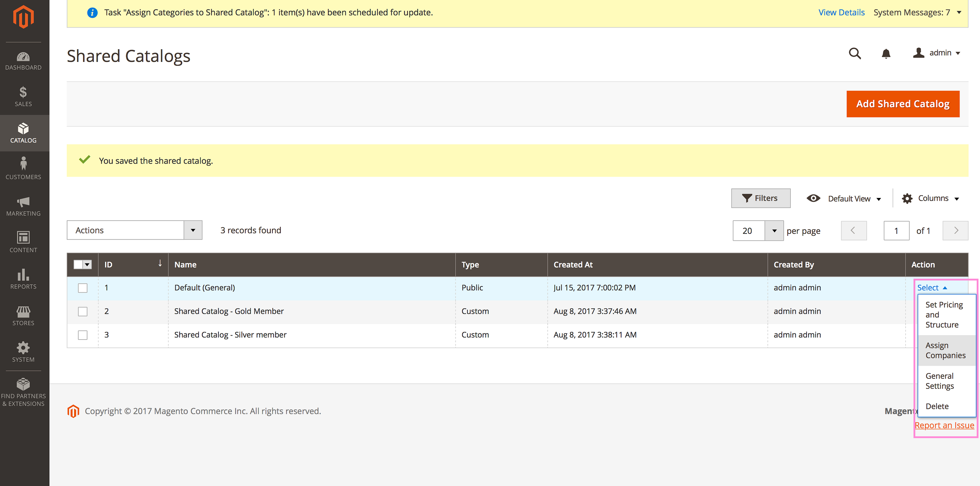Select Set Pricing and Structure option
Screen dimensions: 980x486
click(944, 314)
